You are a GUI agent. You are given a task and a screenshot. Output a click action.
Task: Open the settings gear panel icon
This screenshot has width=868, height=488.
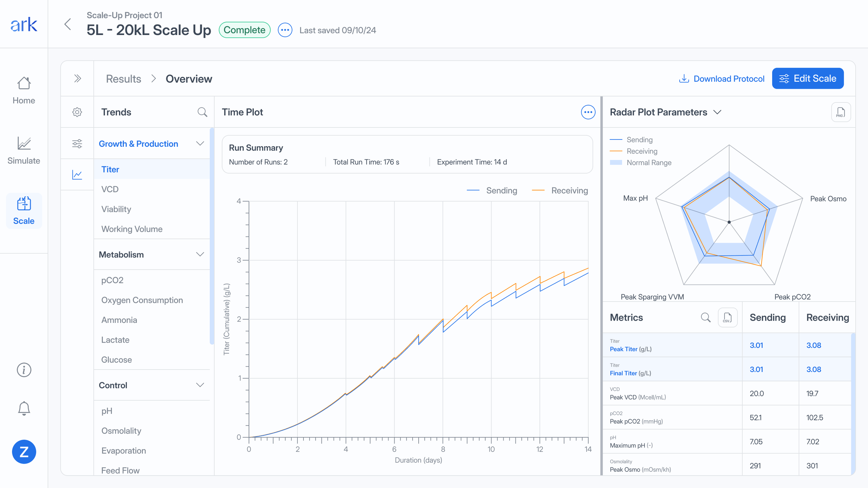pos(77,112)
